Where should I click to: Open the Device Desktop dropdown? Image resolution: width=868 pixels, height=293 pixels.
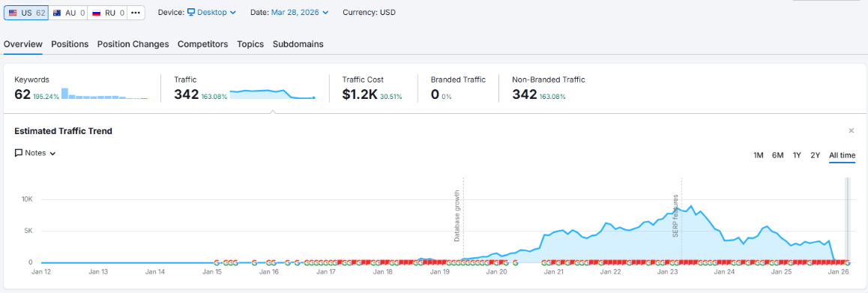tap(211, 12)
